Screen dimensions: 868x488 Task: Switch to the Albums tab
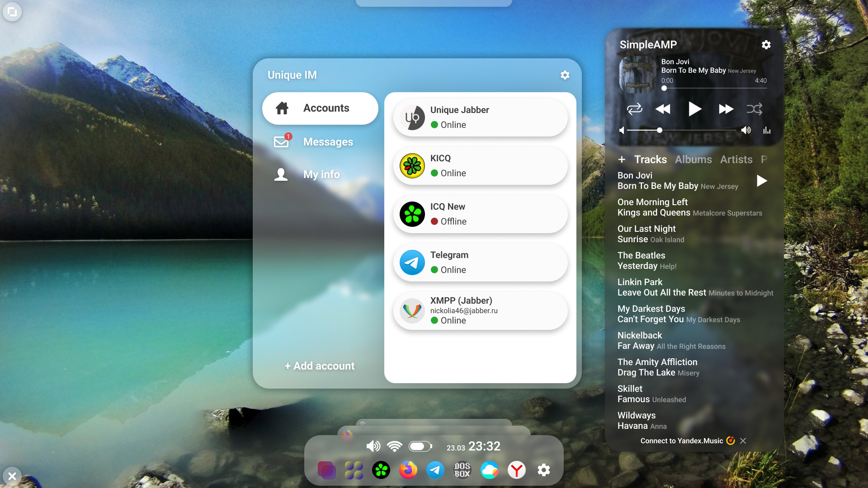click(x=693, y=160)
